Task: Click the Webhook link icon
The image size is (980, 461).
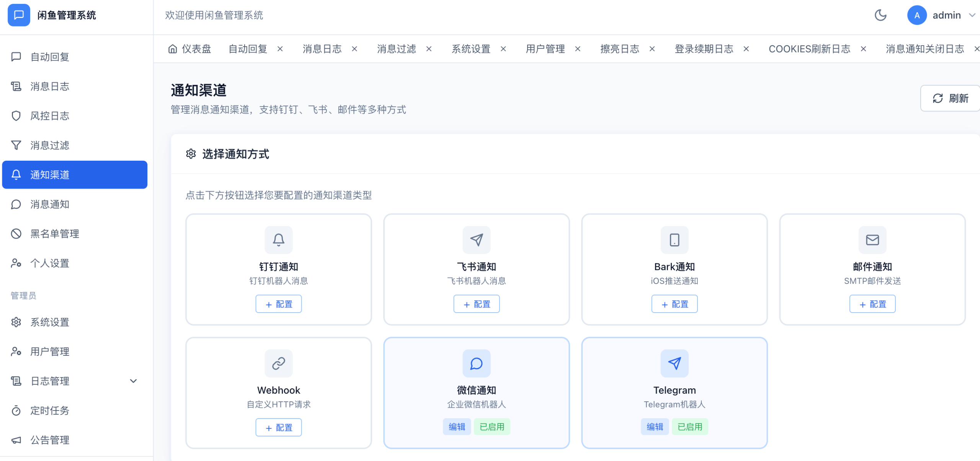Action: pos(279,363)
